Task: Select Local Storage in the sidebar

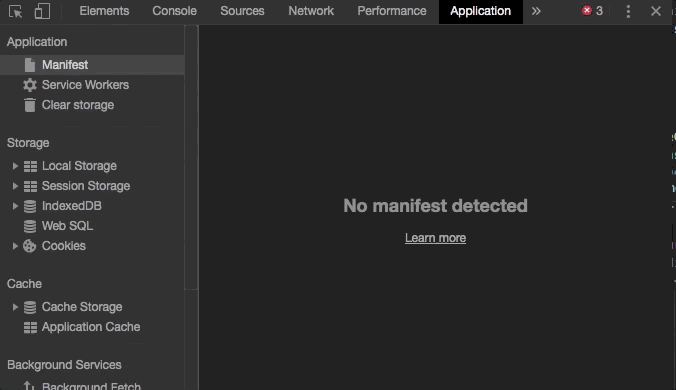Action: (79, 166)
